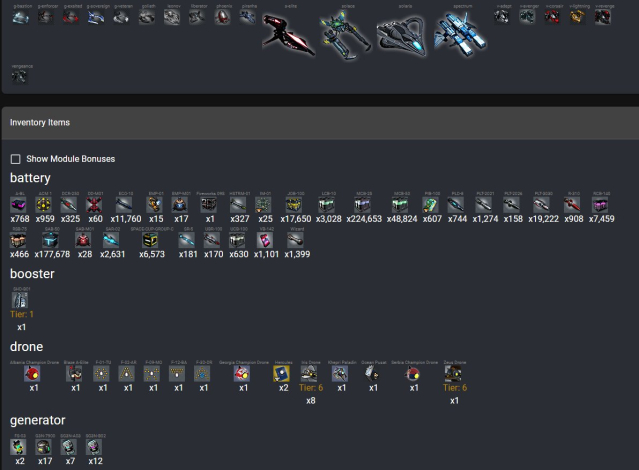Image resolution: width=639 pixels, height=470 pixels.
Task: Pick the battery item showing x11,760
Action: coord(125,205)
